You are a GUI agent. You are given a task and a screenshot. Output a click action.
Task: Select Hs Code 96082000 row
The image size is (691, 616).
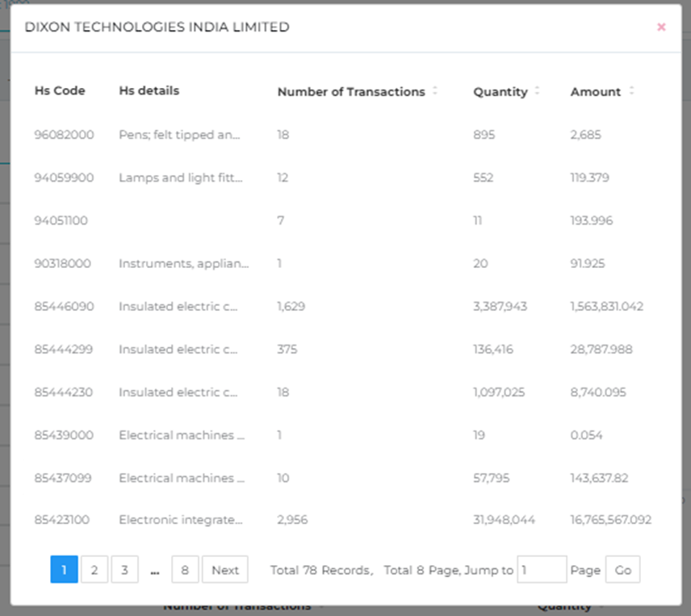pyautogui.click(x=64, y=135)
